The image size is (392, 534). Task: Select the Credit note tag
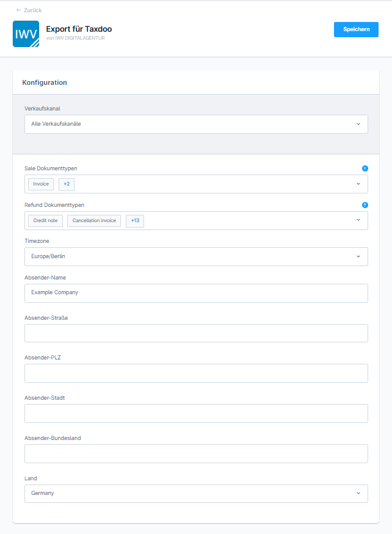[x=45, y=221]
